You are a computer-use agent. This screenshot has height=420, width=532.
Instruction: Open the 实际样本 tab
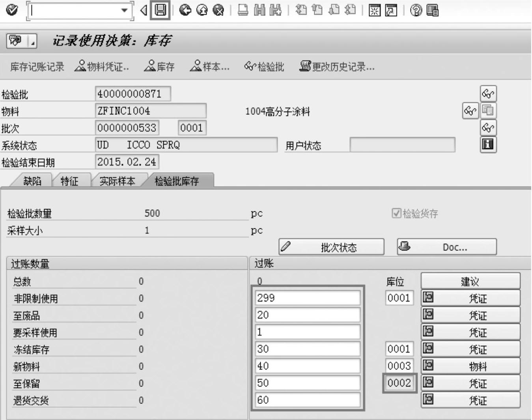(118, 181)
